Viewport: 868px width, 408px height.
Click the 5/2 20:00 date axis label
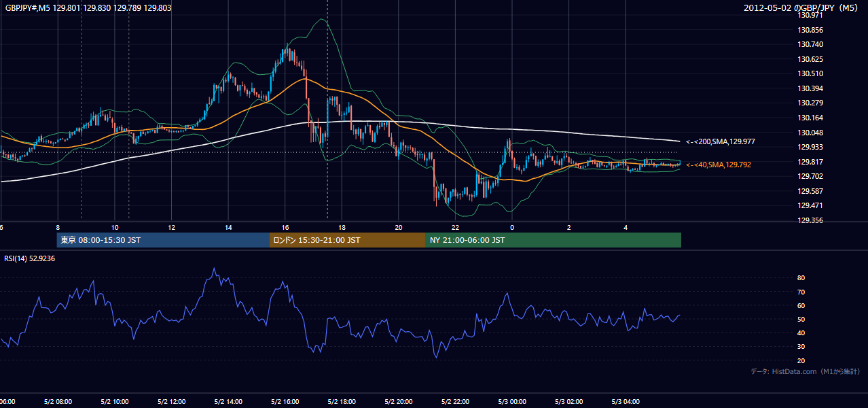tap(398, 402)
